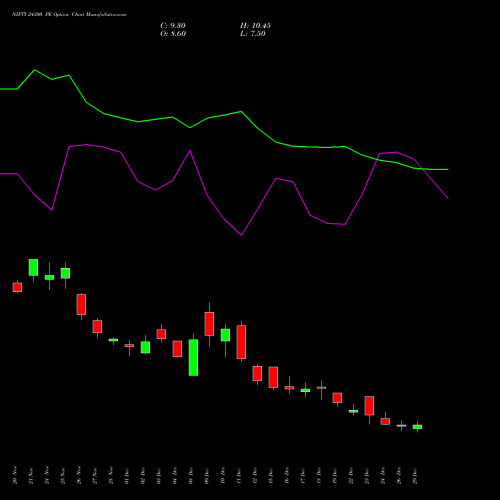Click the 29 Dec date label
Viewport: 500px width, 500px height.
pyautogui.click(x=415, y=475)
